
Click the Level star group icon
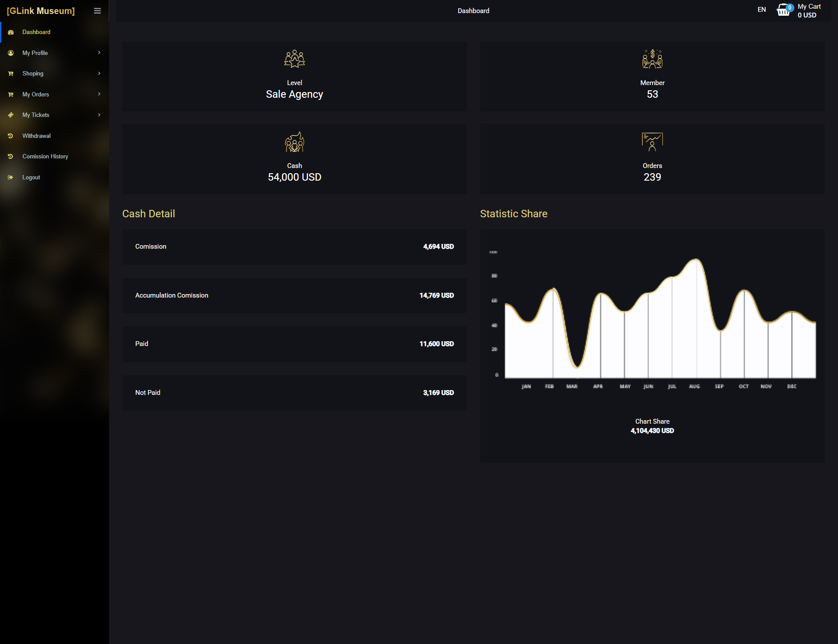click(x=295, y=59)
